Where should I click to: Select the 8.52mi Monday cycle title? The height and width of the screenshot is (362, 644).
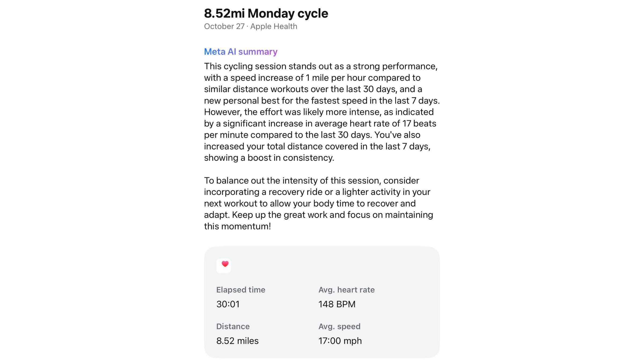[266, 13]
